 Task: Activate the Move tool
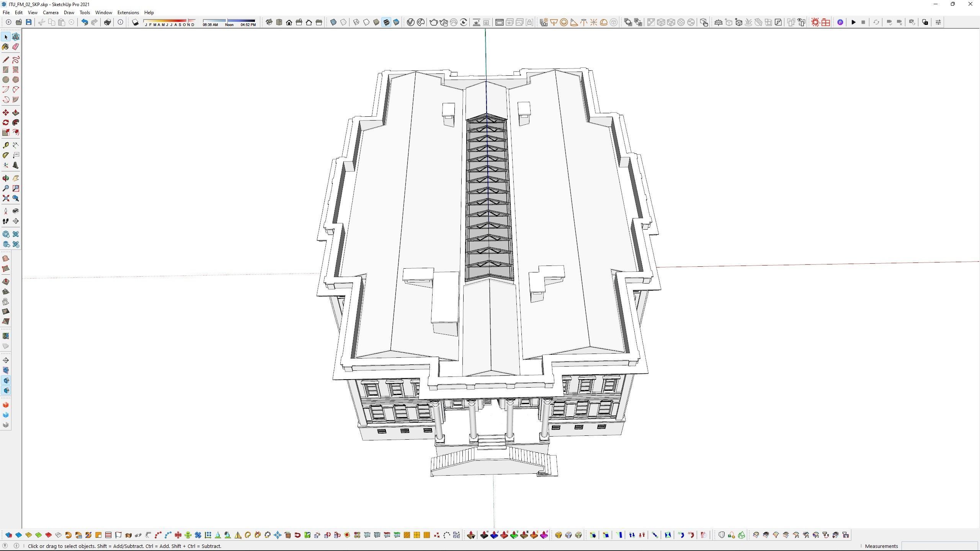tap(6, 112)
